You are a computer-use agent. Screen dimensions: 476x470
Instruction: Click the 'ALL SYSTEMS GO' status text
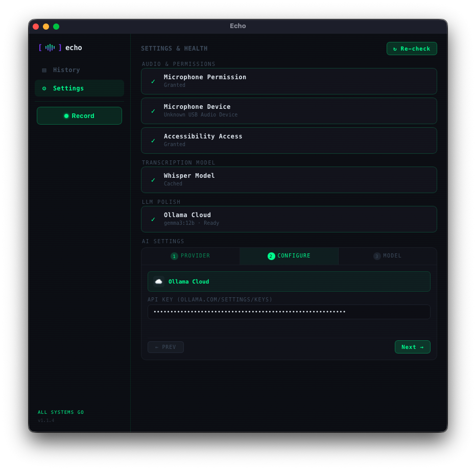[x=61, y=412]
